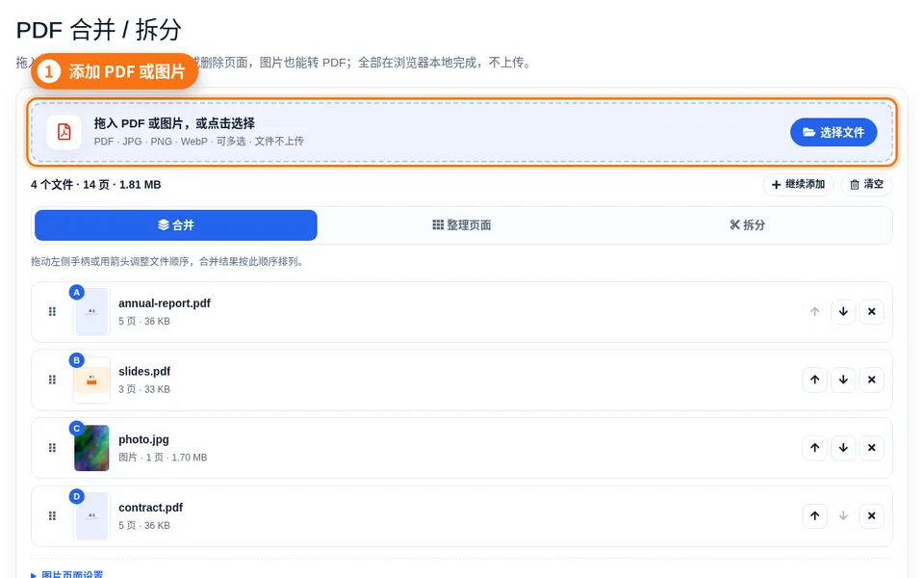Click the up arrow of annual-report.pdf
The image size is (924, 578).
point(814,311)
